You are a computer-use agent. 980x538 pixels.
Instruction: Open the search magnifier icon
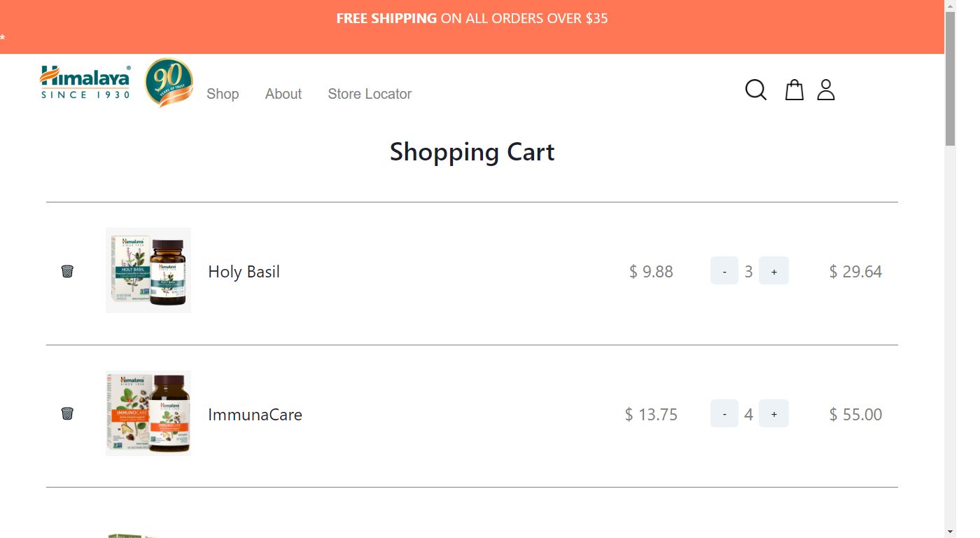pos(755,90)
